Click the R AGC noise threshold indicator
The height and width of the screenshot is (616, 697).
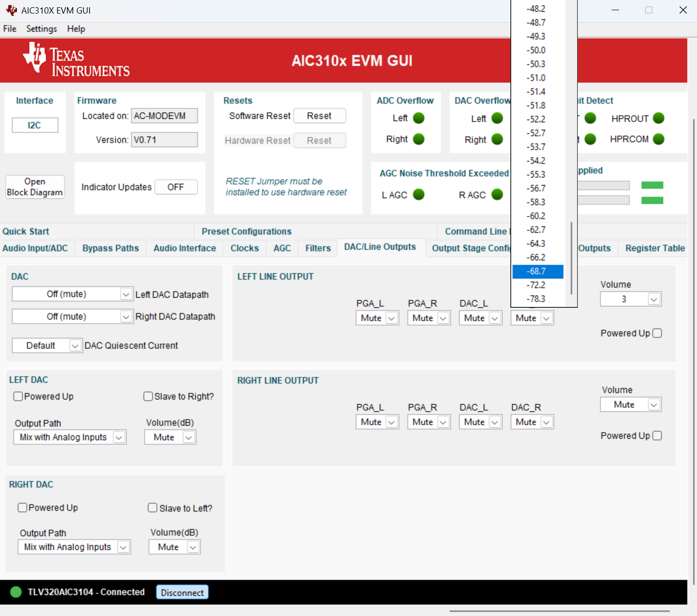[x=497, y=194]
